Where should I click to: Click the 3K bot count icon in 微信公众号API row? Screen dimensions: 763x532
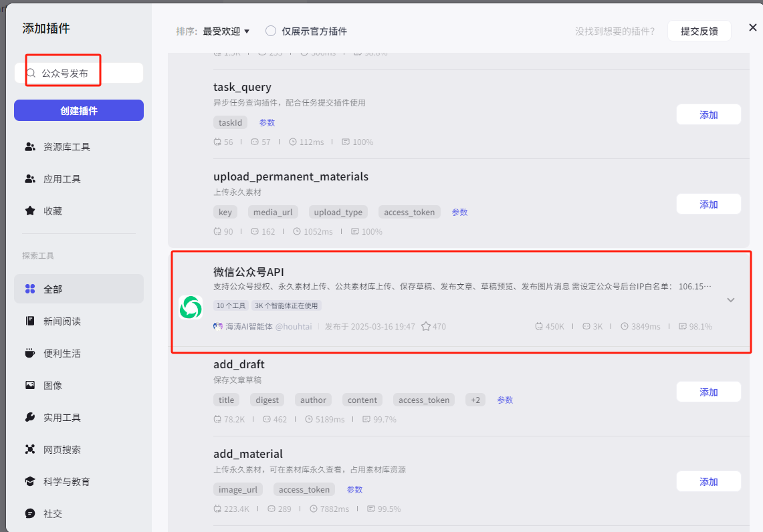click(x=586, y=326)
